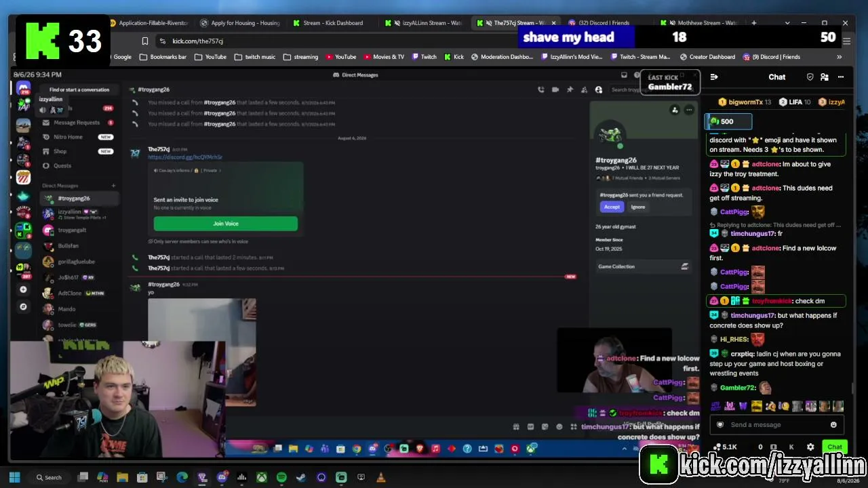Image resolution: width=868 pixels, height=488 pixels.
Task: Open Moderation Dashboard bookmark
Action: click(502, 57)
